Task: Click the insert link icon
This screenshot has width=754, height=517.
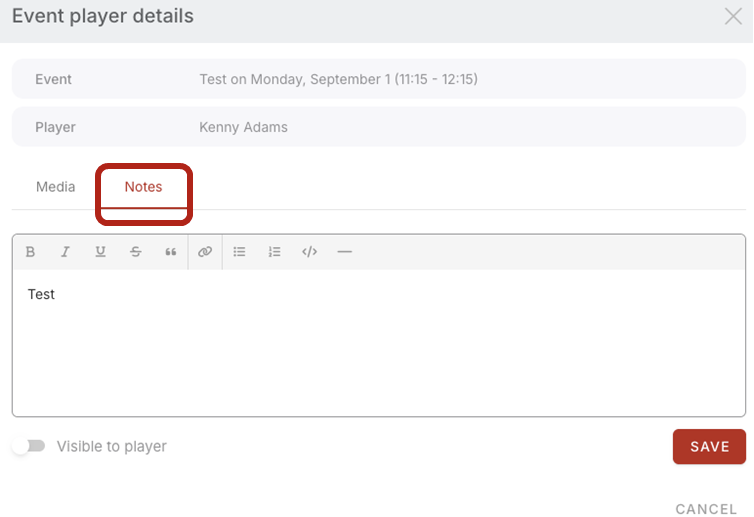Action: 205,252
